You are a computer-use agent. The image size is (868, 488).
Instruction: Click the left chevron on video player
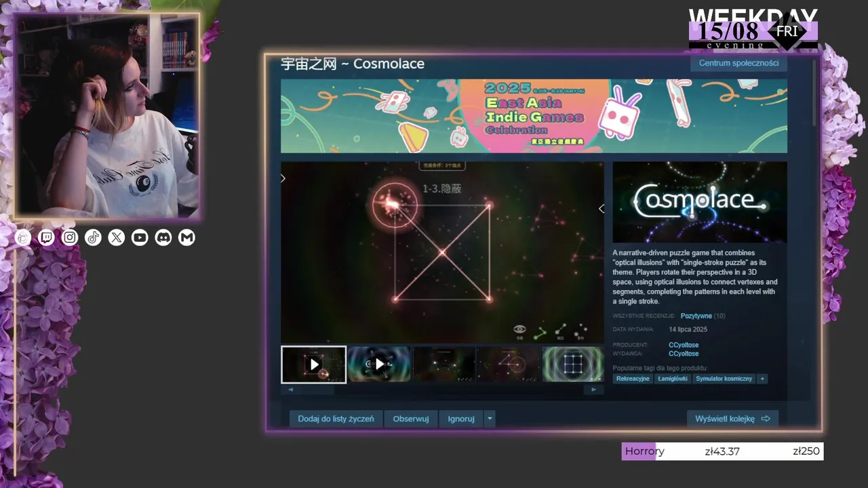[x=283, y=178]
